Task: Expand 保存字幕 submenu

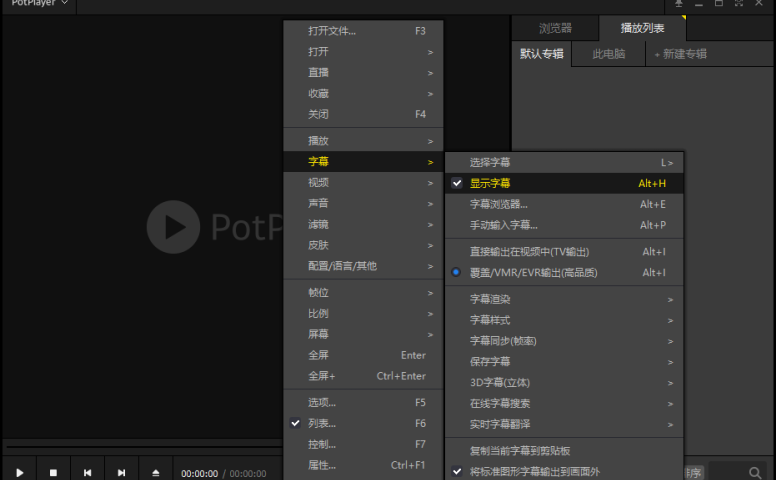Action: [x=564, y=361]
